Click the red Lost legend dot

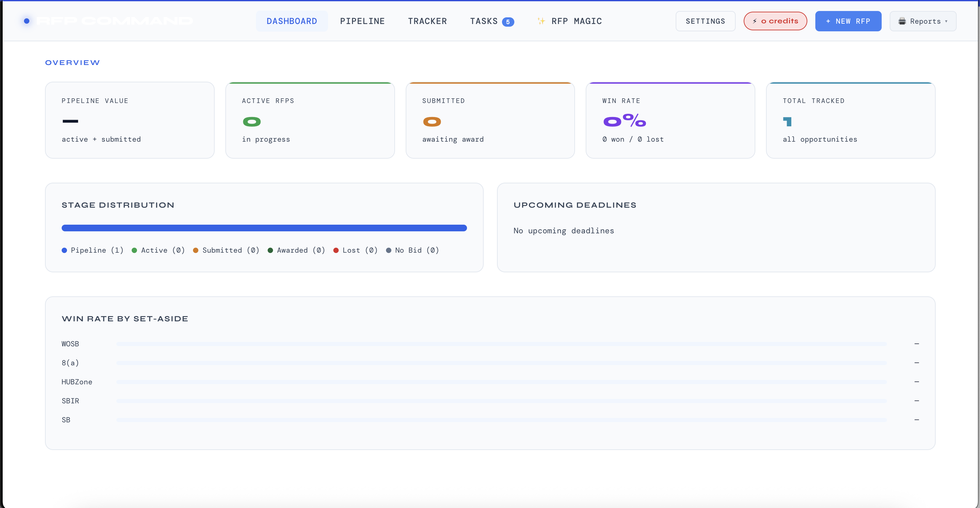pyautogui.click(x=336, y=250)
